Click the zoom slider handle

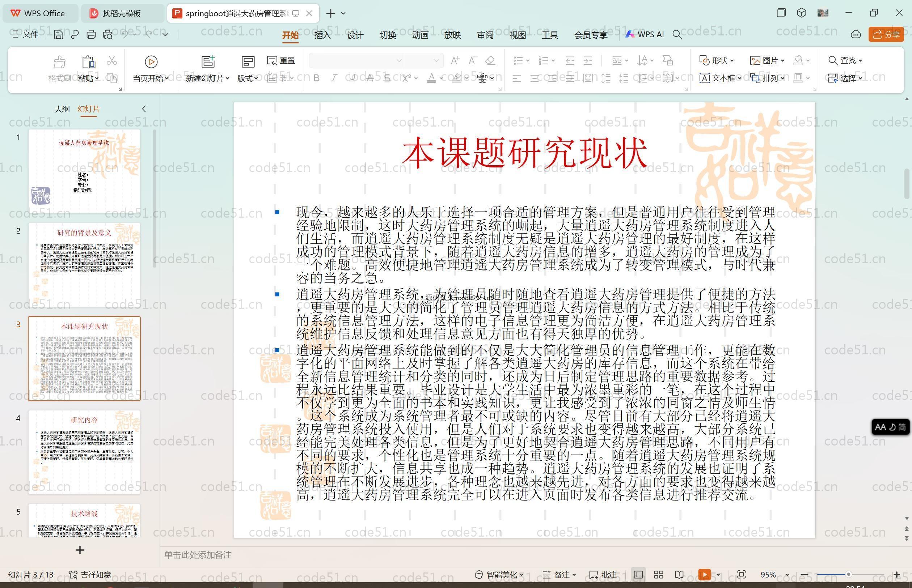[848, 574]
